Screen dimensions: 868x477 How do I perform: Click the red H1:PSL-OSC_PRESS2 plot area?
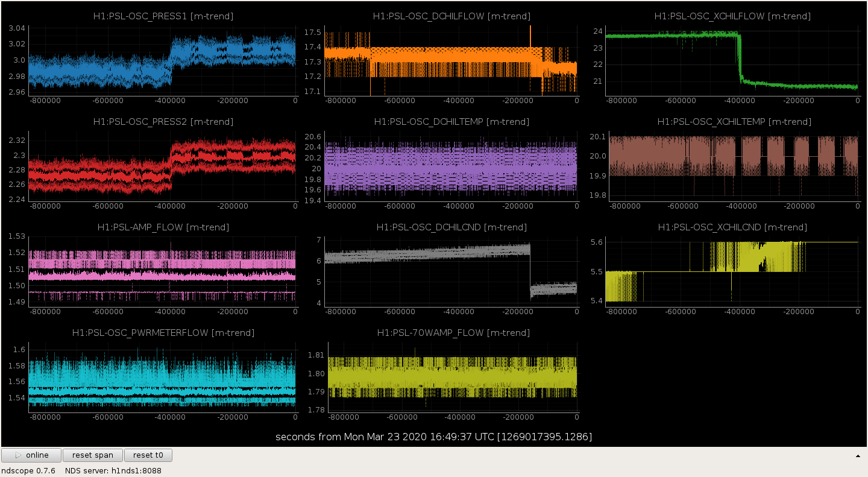162,165
